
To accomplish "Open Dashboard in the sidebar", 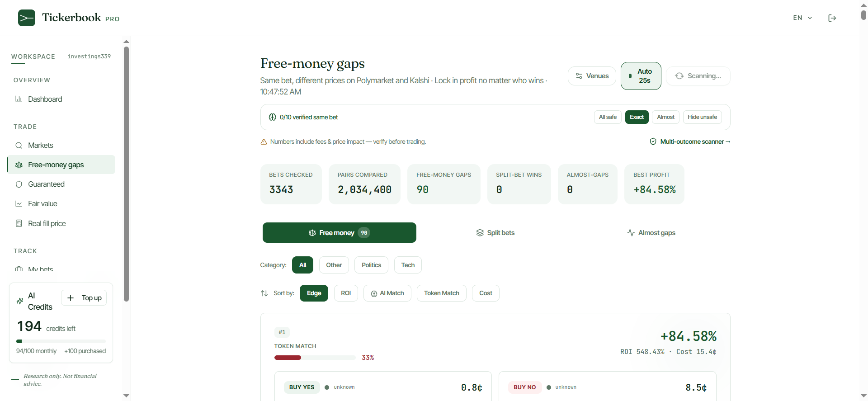I will click(61, 99).
